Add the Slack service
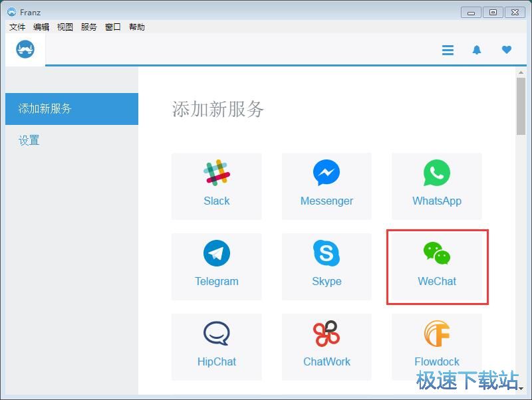This screenshot has height=400, width=532. coord(217,186)
